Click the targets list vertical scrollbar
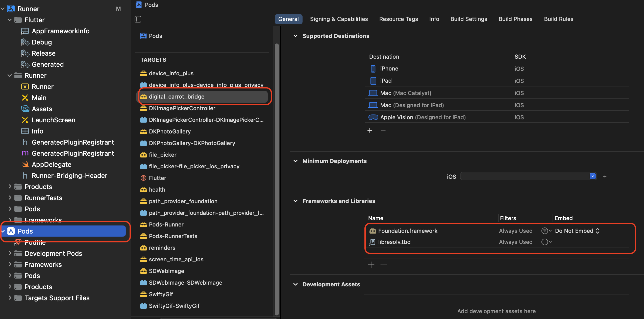Screen dimensions: 644x319 [x=277, y=179]
